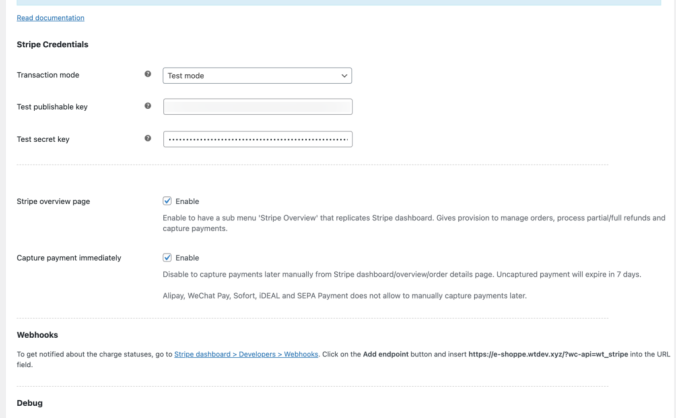
Task: Click the Webhooks section heading
Action: coord(39,335)
